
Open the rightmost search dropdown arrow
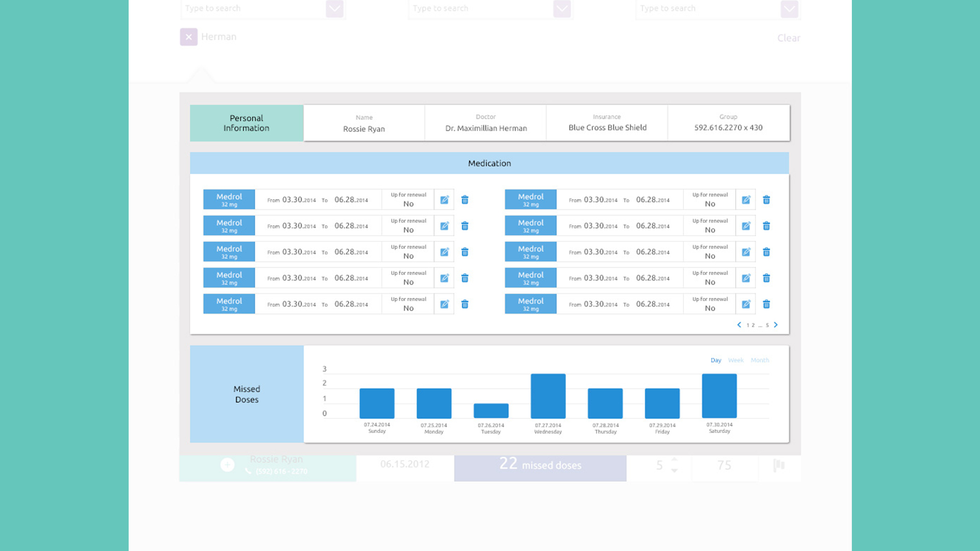click(789, 8)
